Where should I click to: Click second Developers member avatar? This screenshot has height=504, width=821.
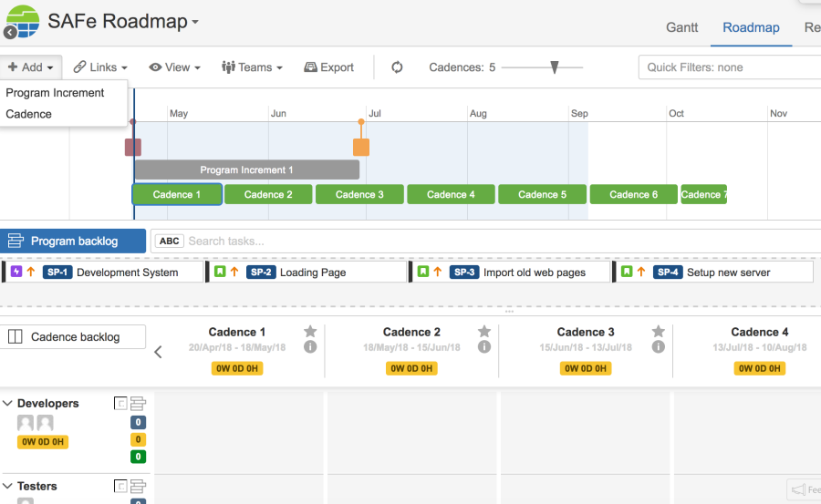click(45, 423)
